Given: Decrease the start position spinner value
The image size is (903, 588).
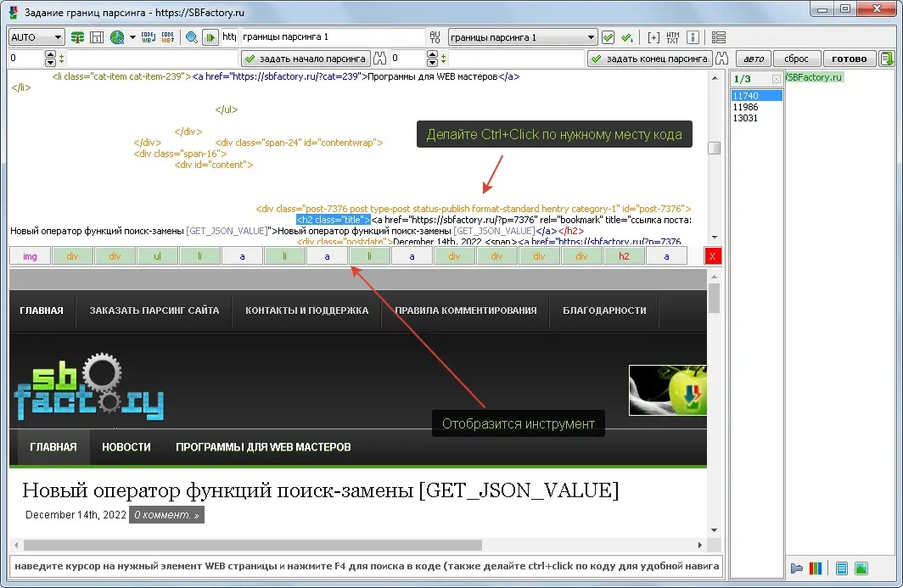Looking at the screenshot, I should pos(50,62).
